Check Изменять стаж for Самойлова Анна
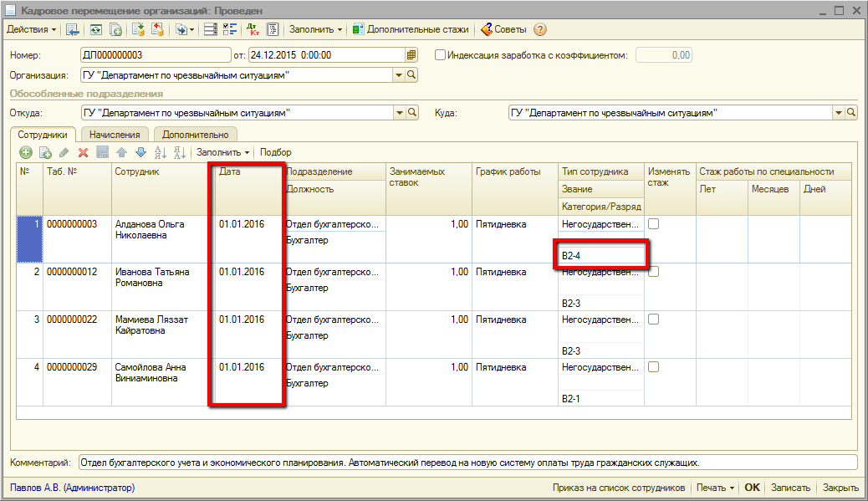Viewport: 868px width, 501px height. pos(653,367)
